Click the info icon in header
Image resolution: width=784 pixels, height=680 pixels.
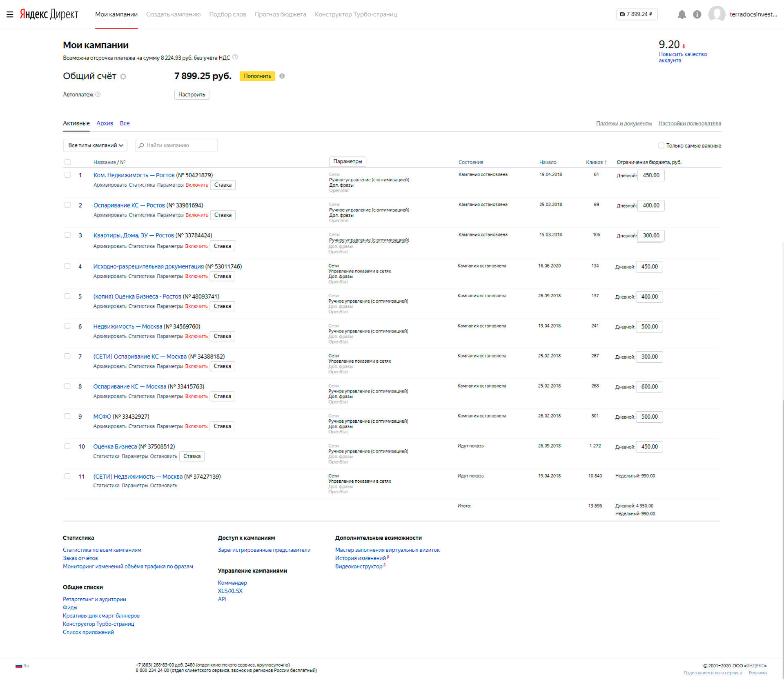tap(697, 15)
